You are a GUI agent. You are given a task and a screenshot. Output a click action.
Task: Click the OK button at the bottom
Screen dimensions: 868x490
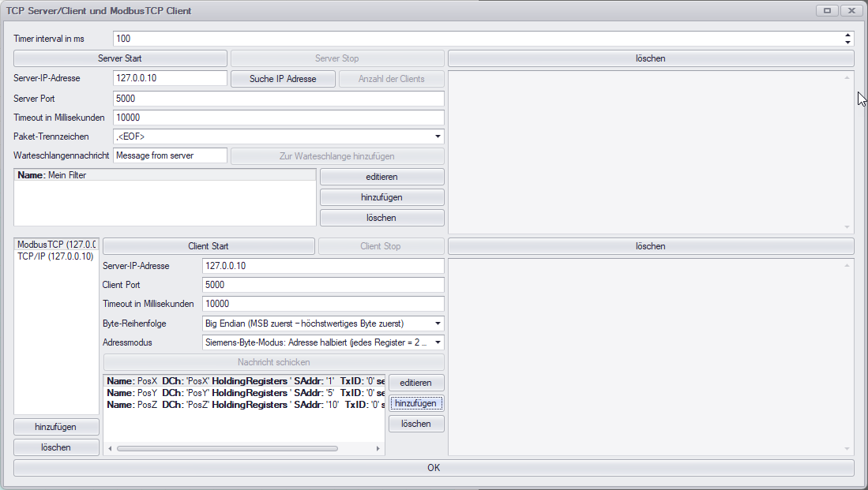[x=433, y=467]
